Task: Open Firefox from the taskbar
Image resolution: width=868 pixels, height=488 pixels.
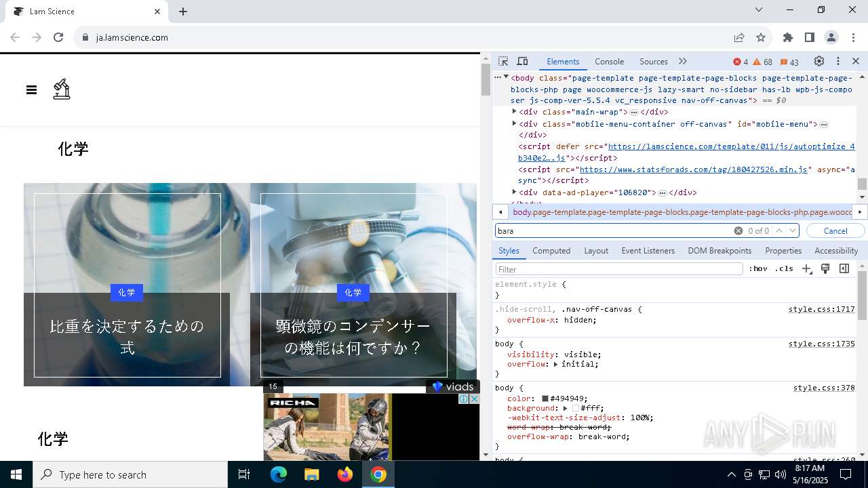Action: click(345, 474)
